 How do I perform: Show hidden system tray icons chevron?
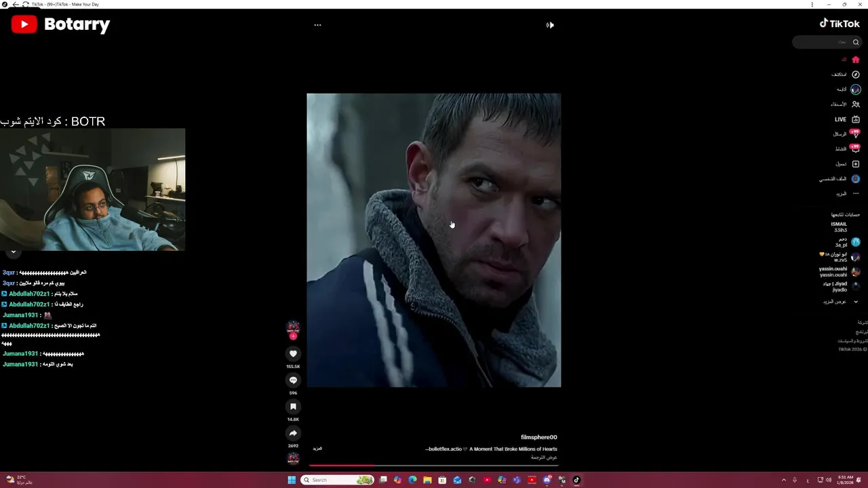click(784, 480)
